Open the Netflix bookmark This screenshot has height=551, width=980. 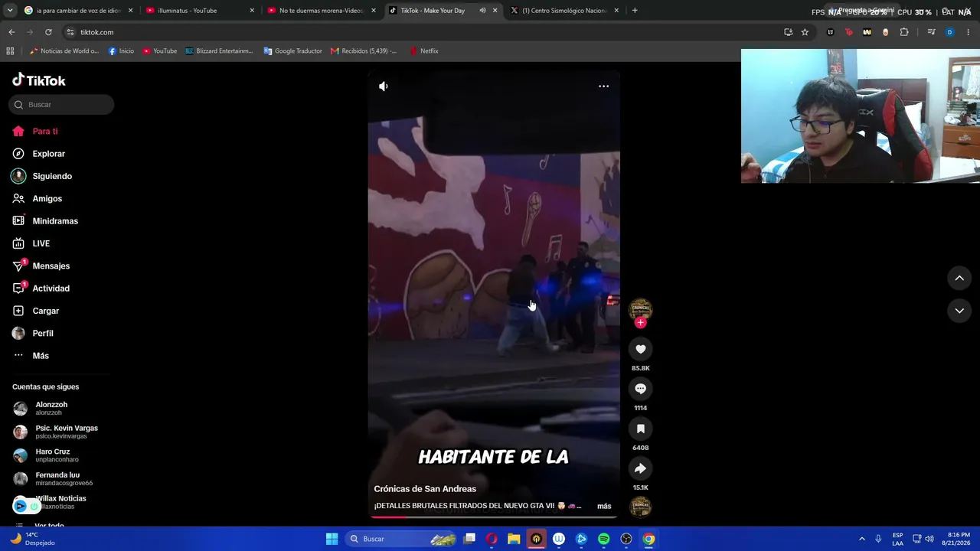424,51
